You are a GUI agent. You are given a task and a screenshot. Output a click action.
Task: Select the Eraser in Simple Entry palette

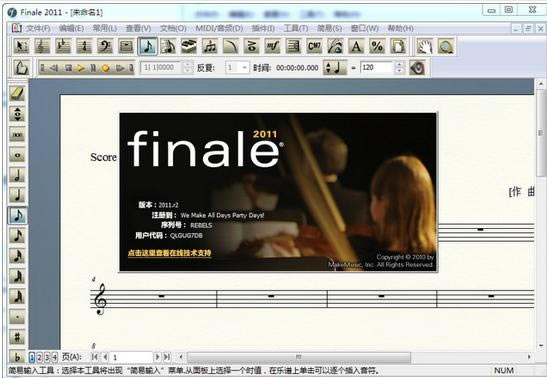pyautogui.click(x=17, y=93)
